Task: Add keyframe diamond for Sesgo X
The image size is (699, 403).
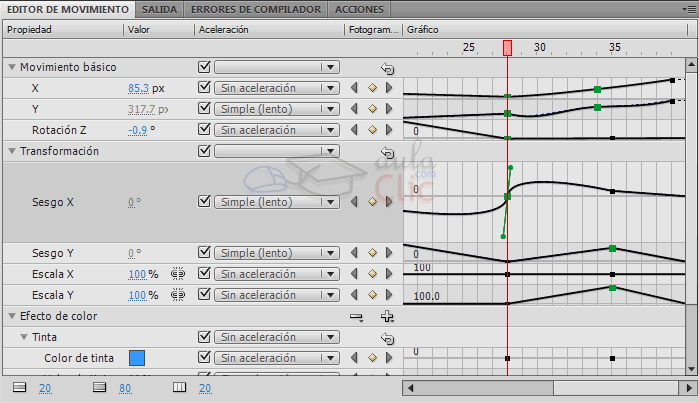Action: click(x=373, y=202)
